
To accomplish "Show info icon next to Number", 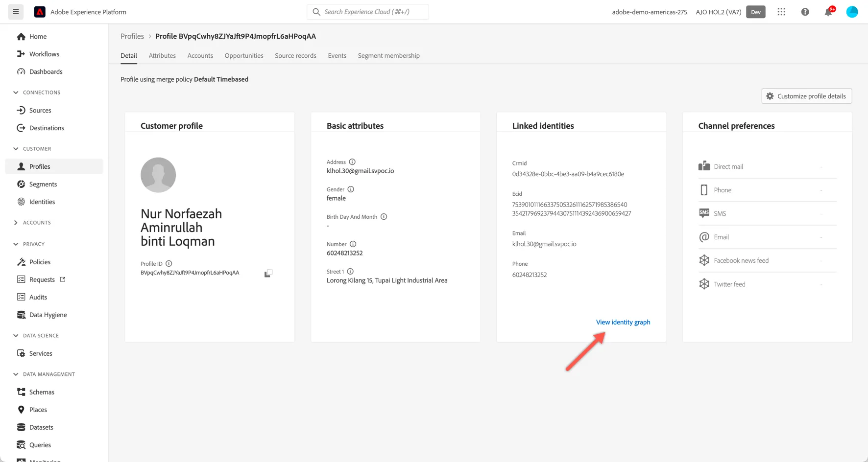I will click(353, 244).
